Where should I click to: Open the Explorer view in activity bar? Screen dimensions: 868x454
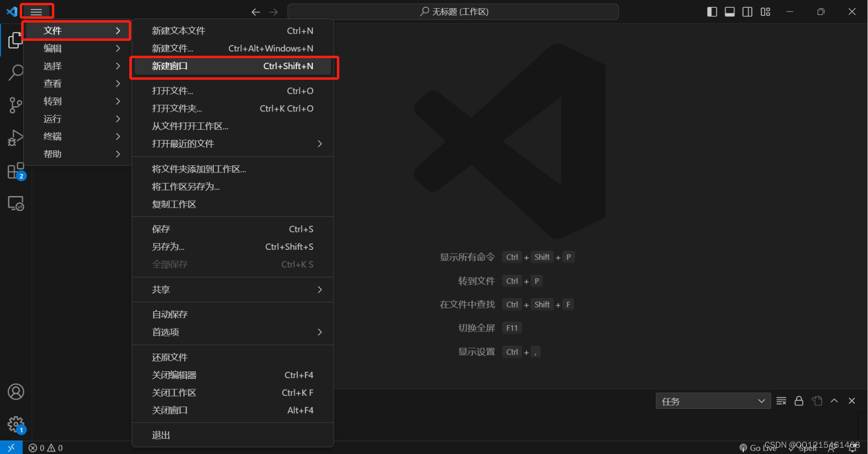pos(15,40)
